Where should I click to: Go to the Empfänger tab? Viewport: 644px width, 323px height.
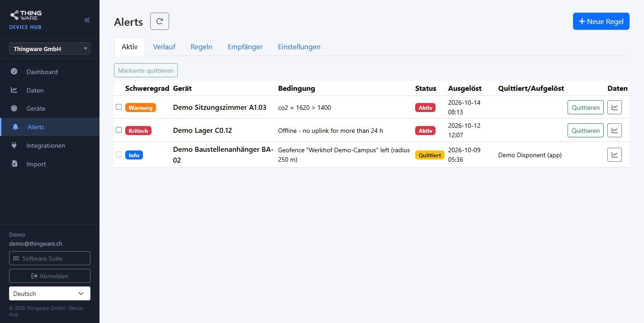245,47
